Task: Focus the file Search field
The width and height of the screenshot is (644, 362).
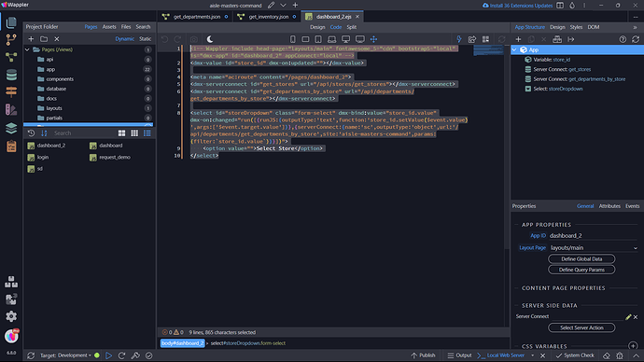Action: pos(82,133)
